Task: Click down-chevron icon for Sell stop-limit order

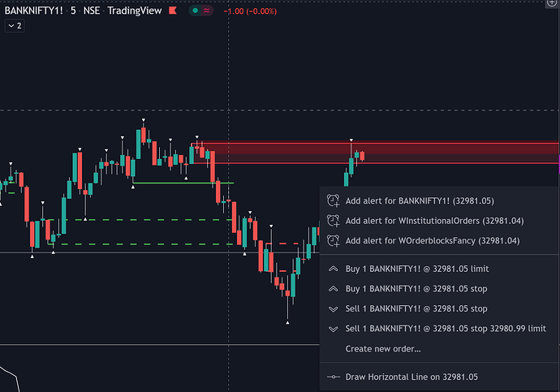Action: pyautogui.click(x=334, y=330)
